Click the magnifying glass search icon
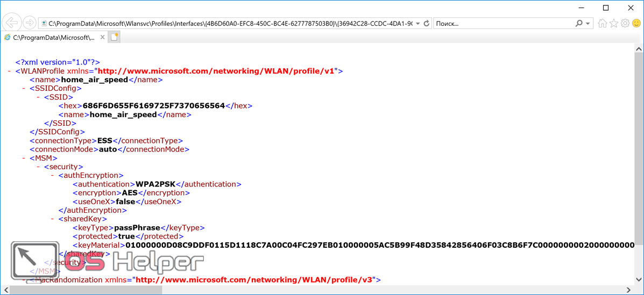Viewport: 644px width, 295px height. click(579, 24)
